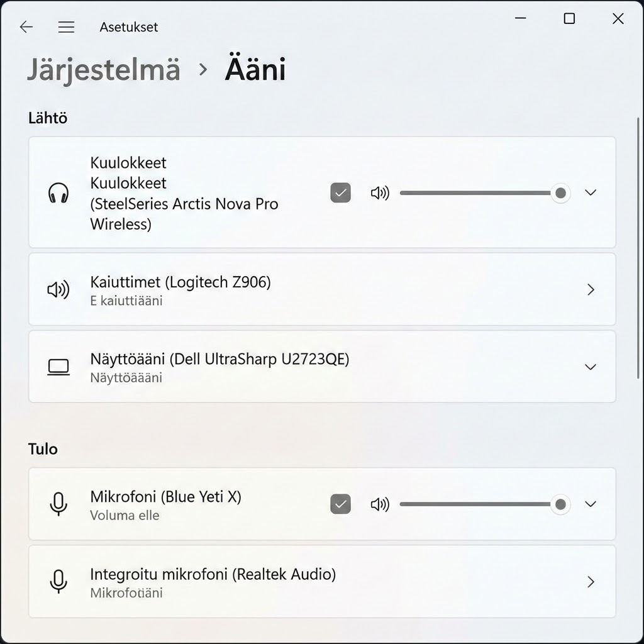
Task: Click the volume icon next to Kuulokkeet slider
Action: (x=380, y=192)
